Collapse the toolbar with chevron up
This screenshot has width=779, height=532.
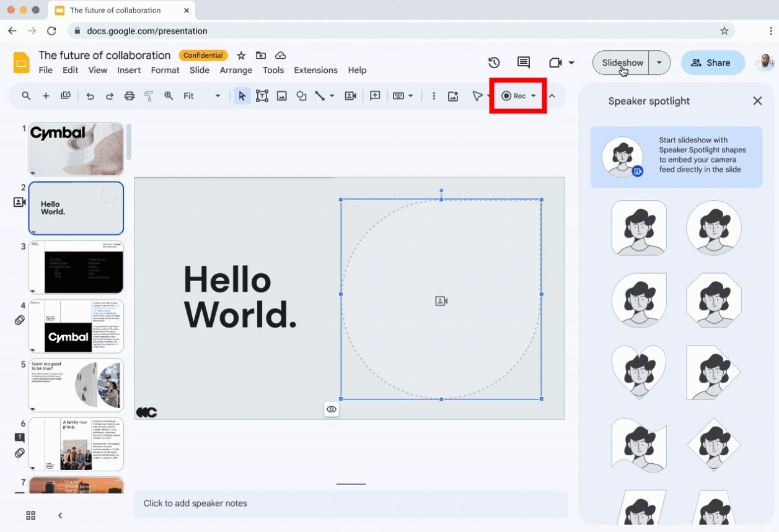(x=552, y=96)
